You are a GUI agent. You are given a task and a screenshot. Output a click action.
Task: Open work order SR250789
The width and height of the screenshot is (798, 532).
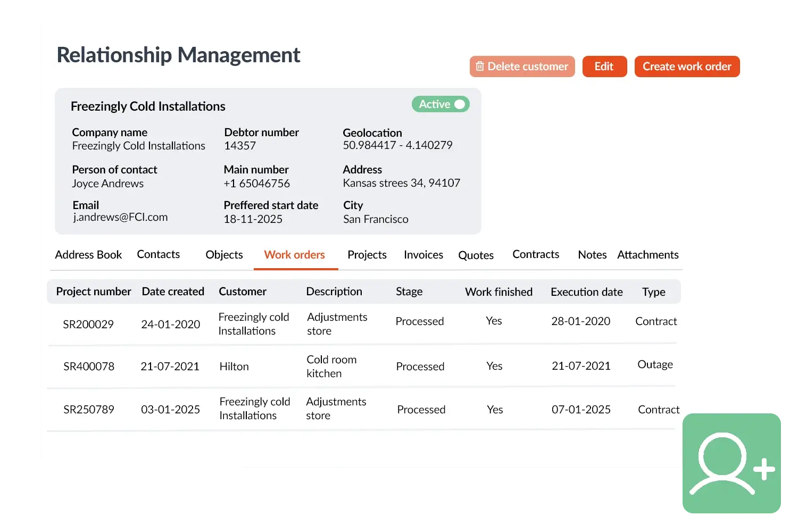[x=89, y=410]
